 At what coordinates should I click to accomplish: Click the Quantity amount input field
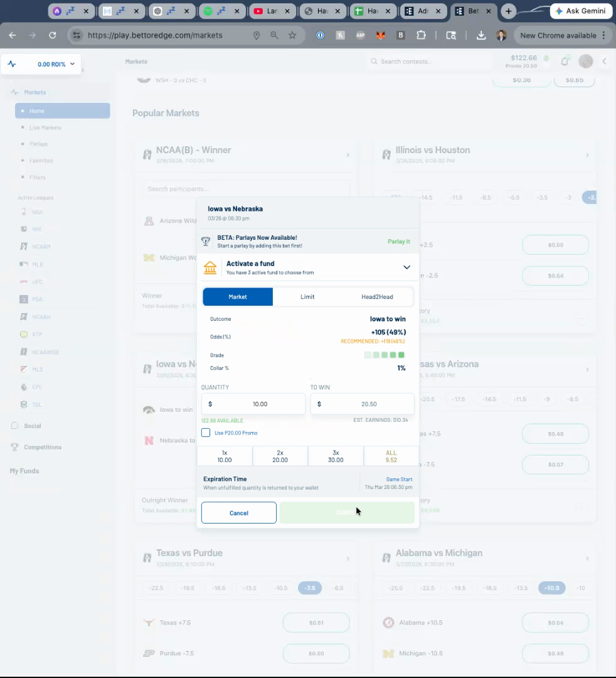coord(253,404)
